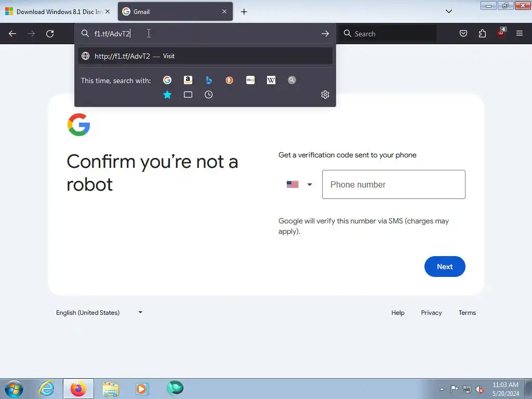Show hidden system tray icons
Screen dimensions: 532x399
tap(442, 389)
